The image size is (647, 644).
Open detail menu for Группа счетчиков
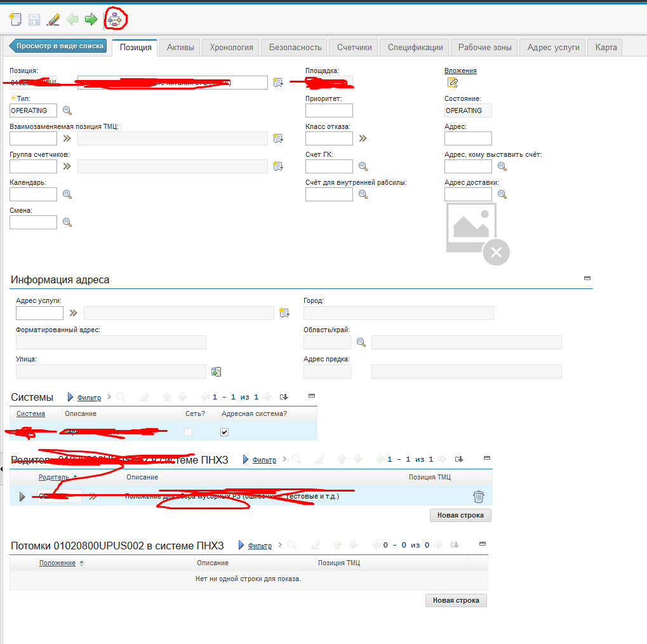point(67,166)
